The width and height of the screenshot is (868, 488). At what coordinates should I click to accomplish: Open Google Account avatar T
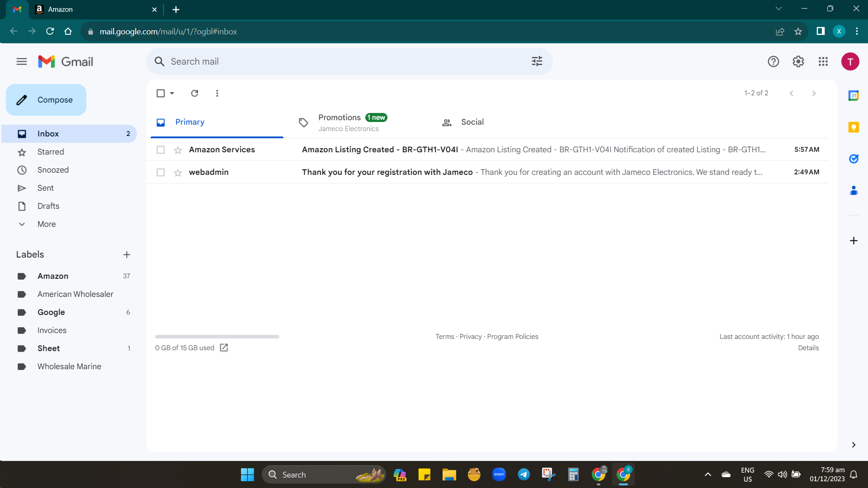[850, 61]
